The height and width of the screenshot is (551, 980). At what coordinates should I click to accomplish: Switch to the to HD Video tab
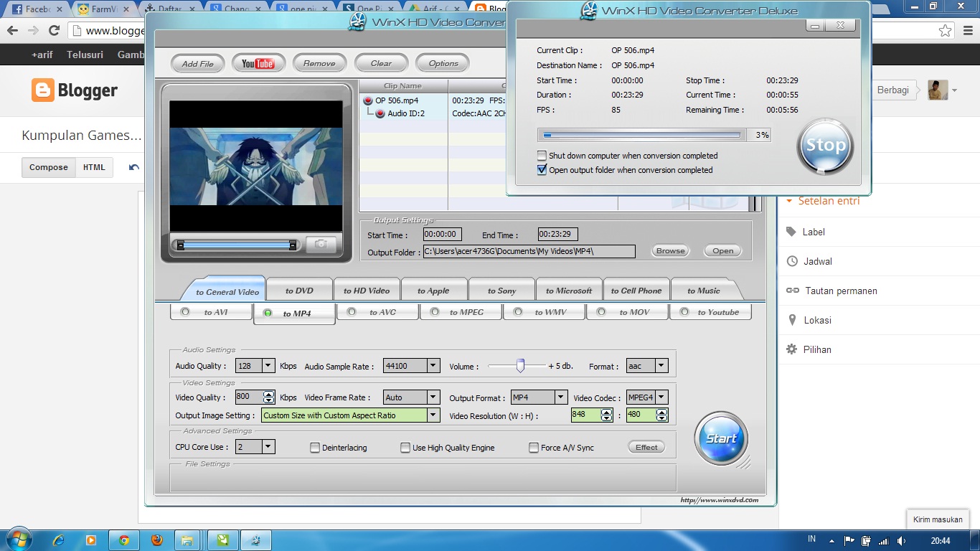367,291
